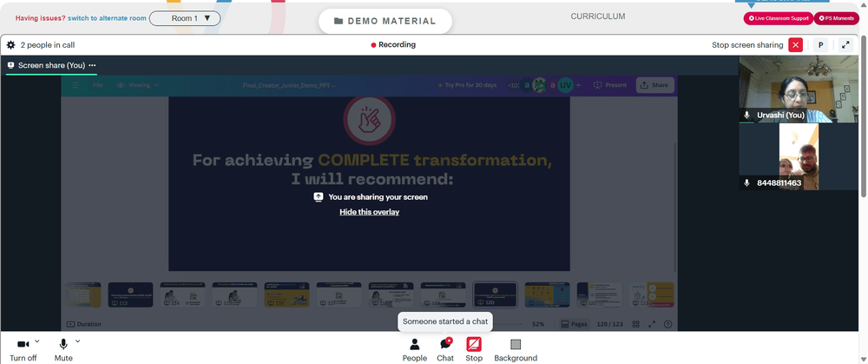Open camera options chevron
This screenshot has width=868, height=364.
click(37, 341)
